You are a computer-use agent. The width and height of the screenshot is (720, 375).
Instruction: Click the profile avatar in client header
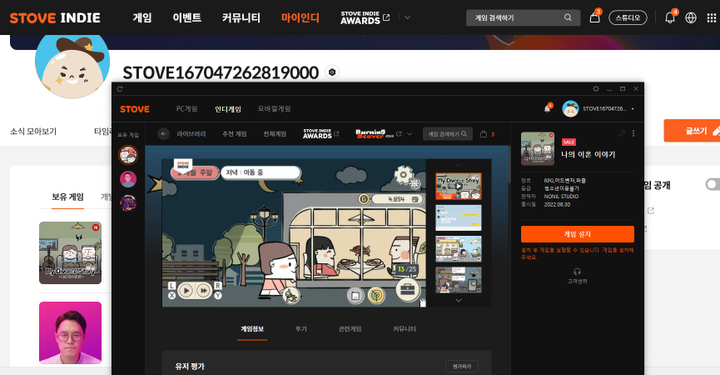click(570, 109)
